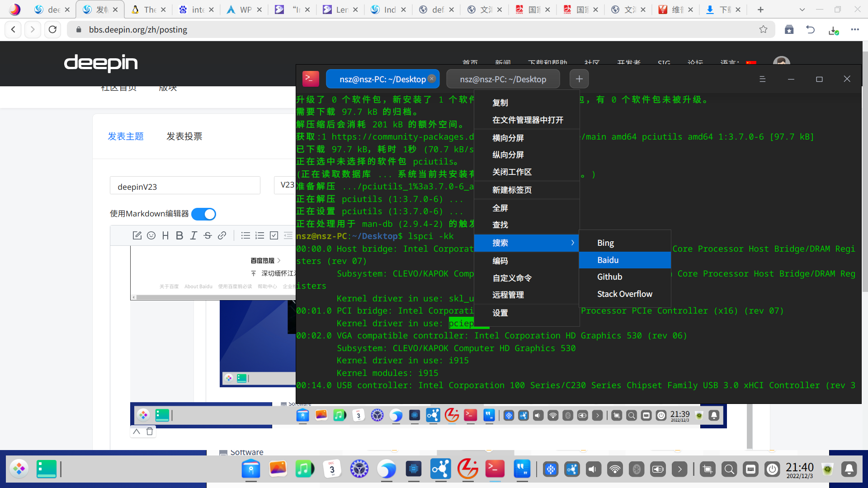Switch to 发表投票 tab
This screenshot has width=868, height=488.
(x=184, y=136)
